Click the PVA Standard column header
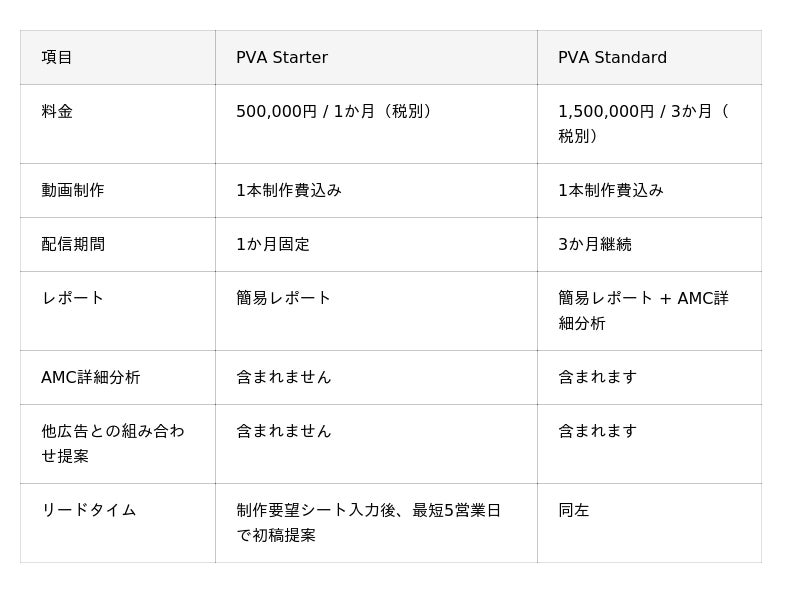This screenshot has height=593, width=800. point(649,57)
